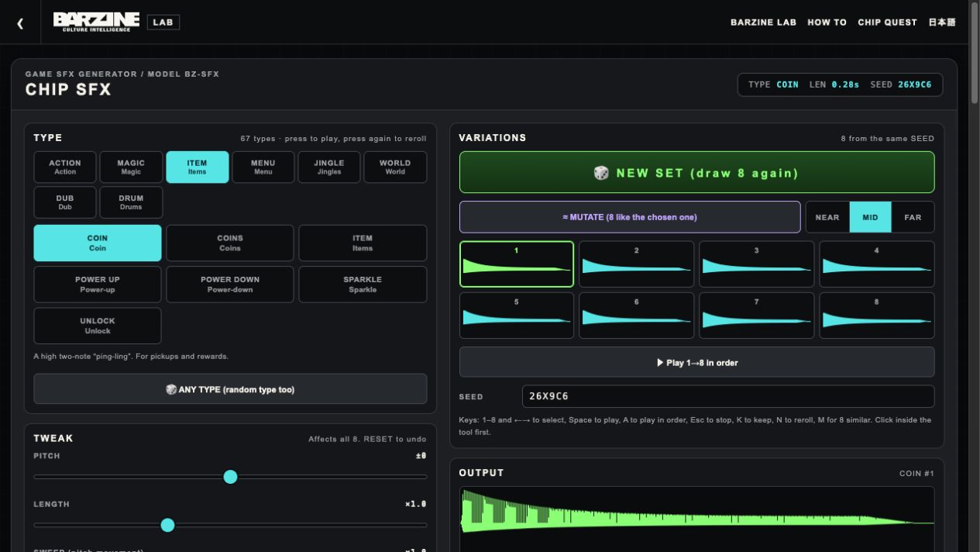Select the ACTION type category

(65, 167)
